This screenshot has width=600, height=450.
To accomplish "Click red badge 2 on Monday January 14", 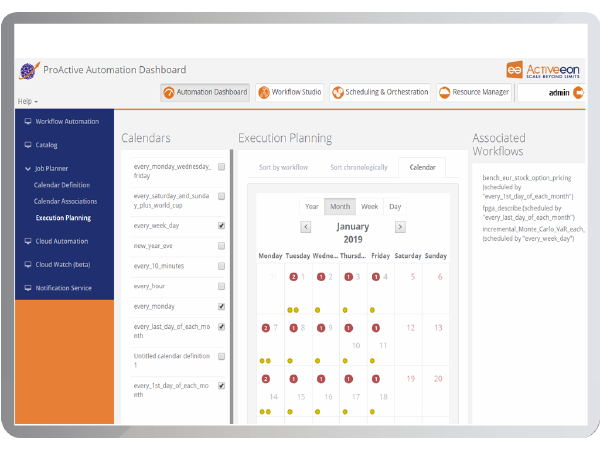I will [x=266, y=379].
